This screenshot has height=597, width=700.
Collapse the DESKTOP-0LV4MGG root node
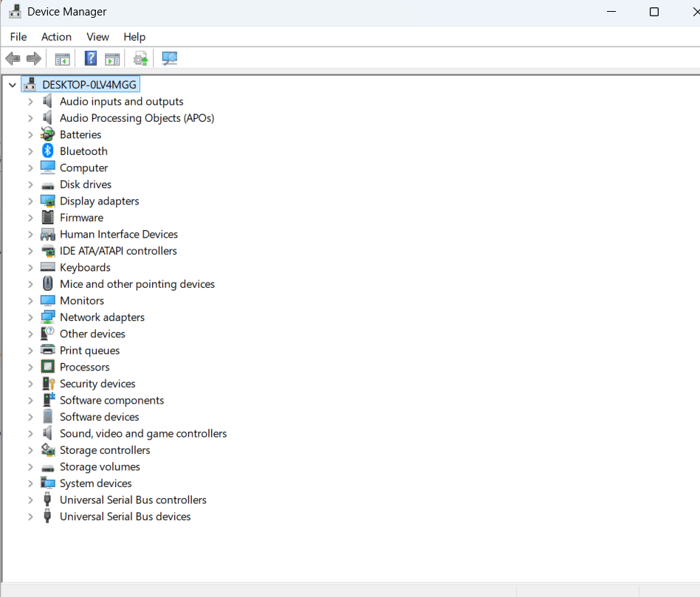(x=12, y=84)
